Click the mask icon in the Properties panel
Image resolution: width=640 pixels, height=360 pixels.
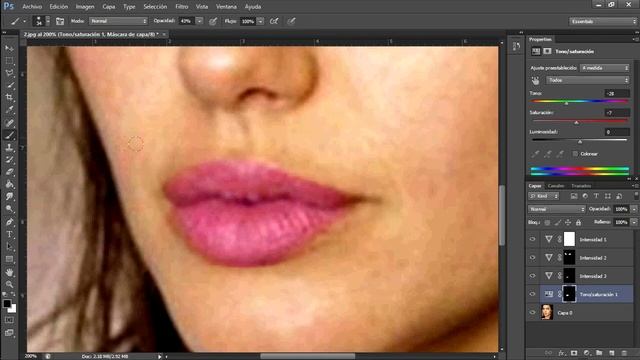point(547,51)
